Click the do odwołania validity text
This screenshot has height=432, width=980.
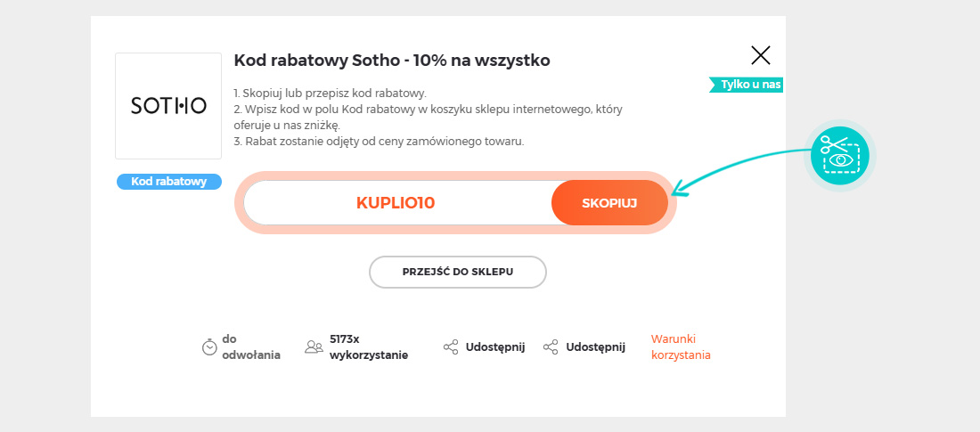click(x=251, y=347)
